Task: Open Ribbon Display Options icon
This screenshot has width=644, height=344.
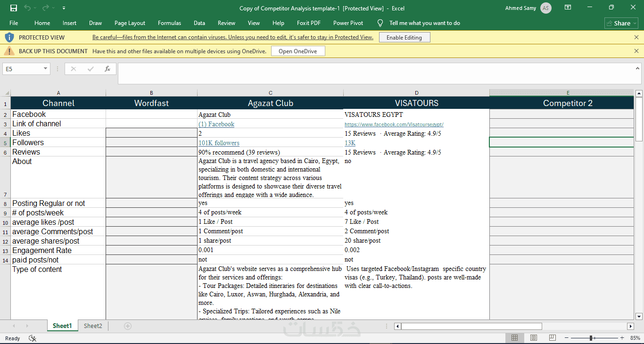Action: [x=568, y=8]
